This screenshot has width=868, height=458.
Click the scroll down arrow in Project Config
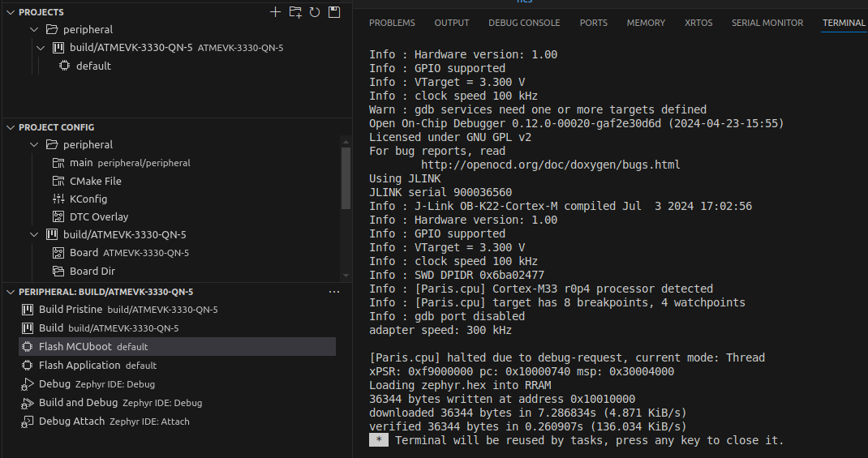346,275
